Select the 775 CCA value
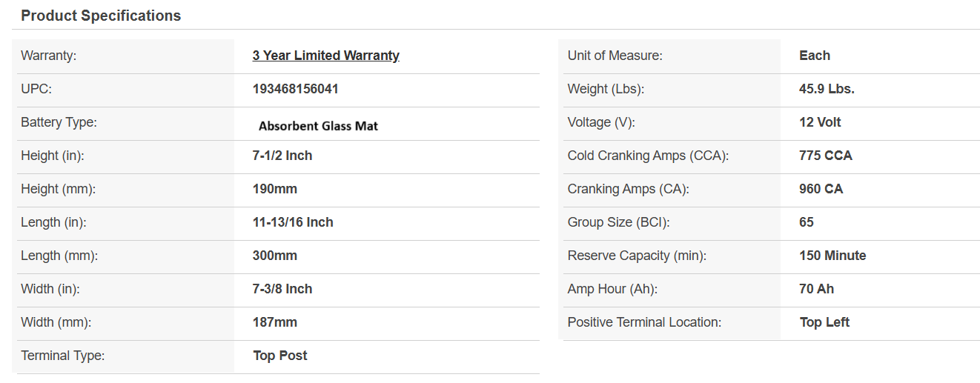The image size is (980, 383). (x=825, y=156)
